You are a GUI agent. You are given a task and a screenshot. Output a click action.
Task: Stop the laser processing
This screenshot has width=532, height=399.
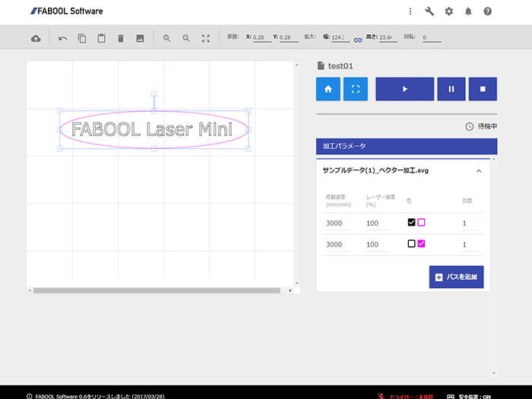(x=483, y=89)
